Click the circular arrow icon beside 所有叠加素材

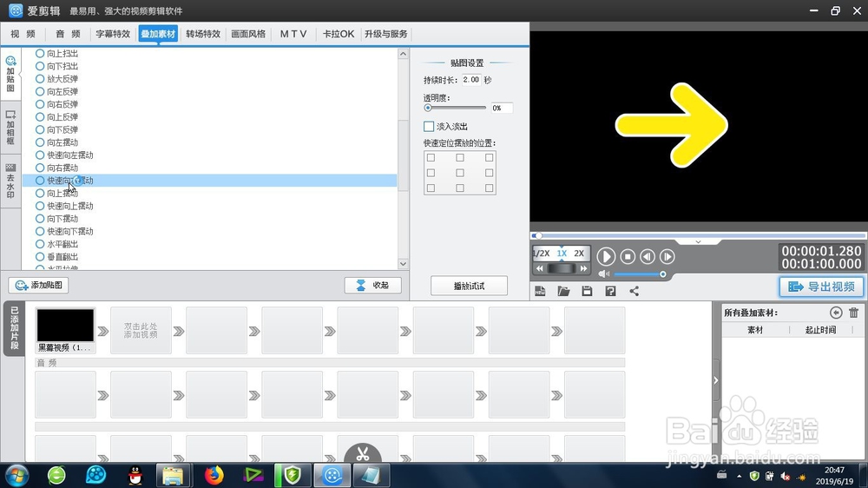click(x=836, y=313)
